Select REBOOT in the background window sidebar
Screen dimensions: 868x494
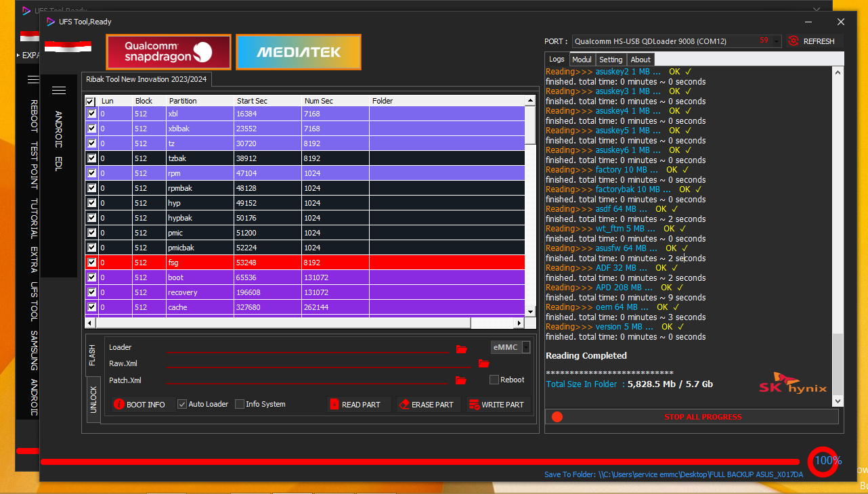click(34, 116)
